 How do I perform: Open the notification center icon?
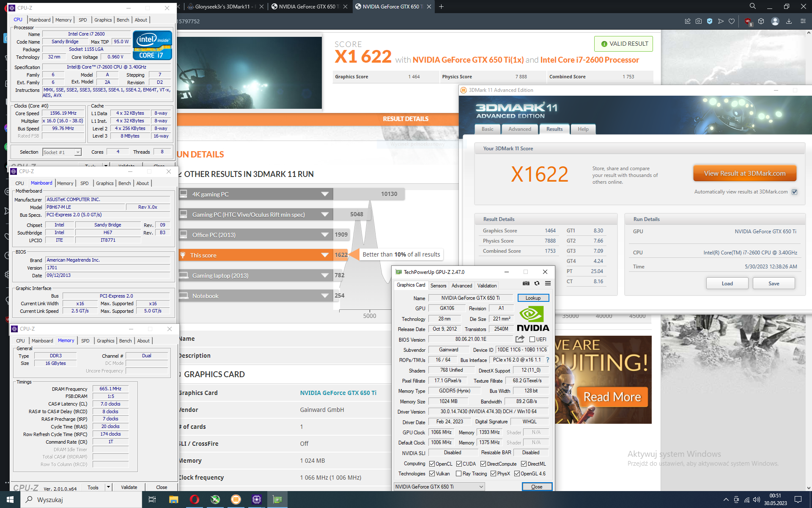798,500
